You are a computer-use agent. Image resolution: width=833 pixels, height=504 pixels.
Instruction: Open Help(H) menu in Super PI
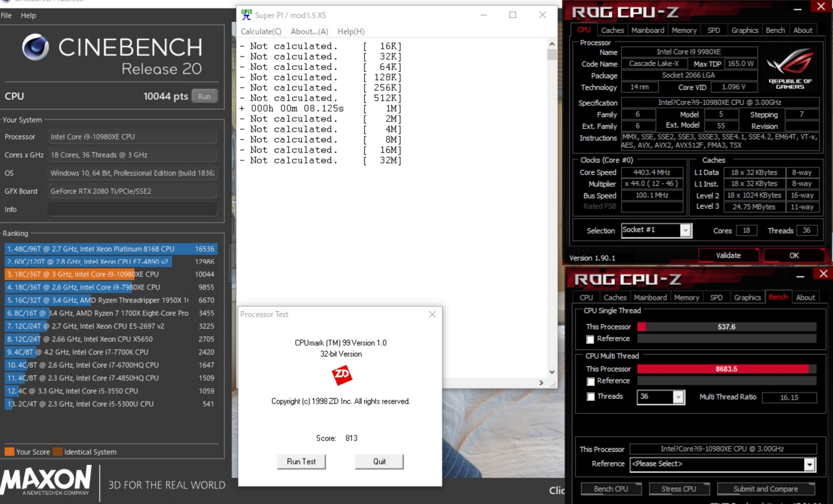[351, 31]
